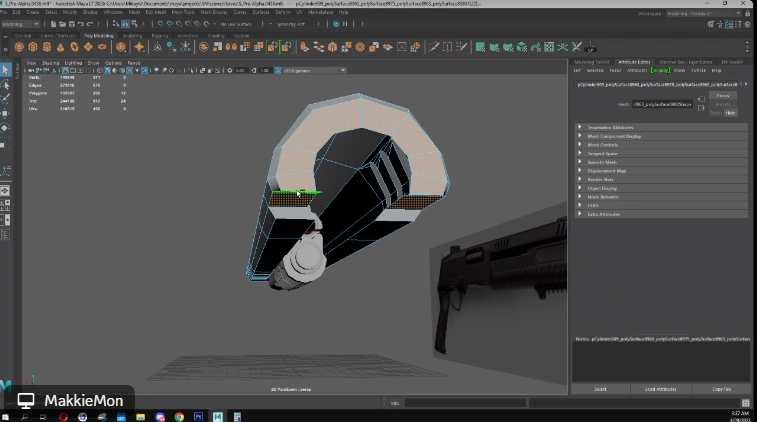
Task: Click the mesh name input field
Action: point(662,104)
